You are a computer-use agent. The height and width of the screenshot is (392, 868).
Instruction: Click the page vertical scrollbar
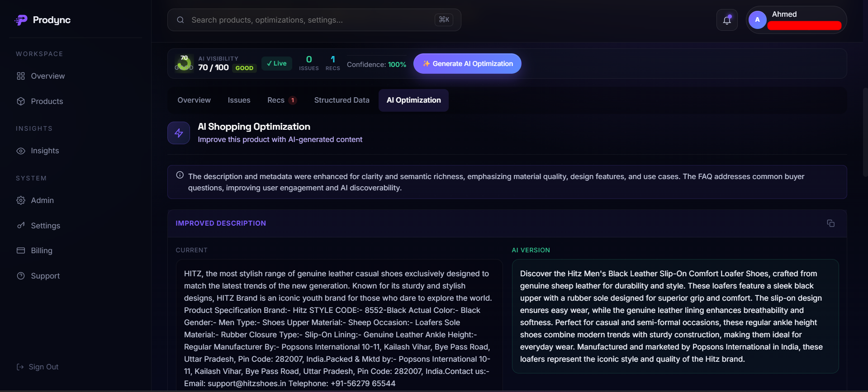coord(865,132)
